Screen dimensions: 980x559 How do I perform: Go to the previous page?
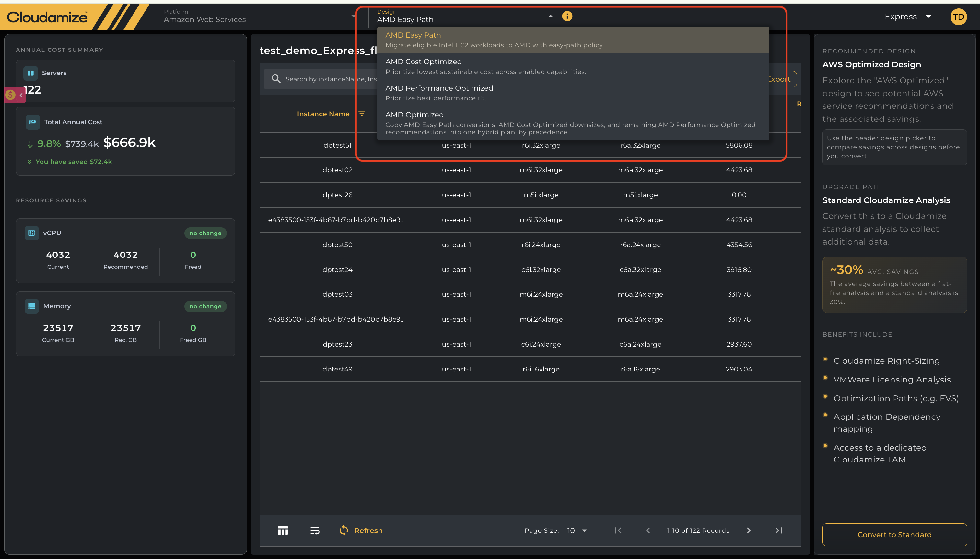(648, 530)
